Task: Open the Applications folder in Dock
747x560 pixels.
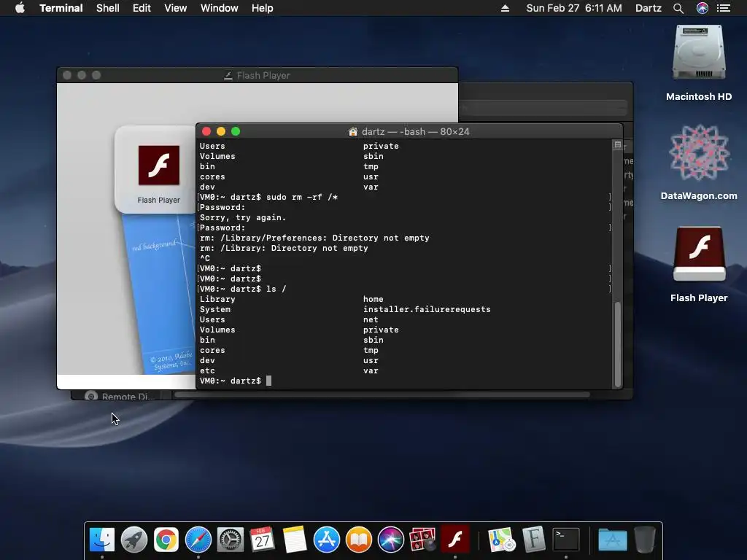Action: (613, 540)
